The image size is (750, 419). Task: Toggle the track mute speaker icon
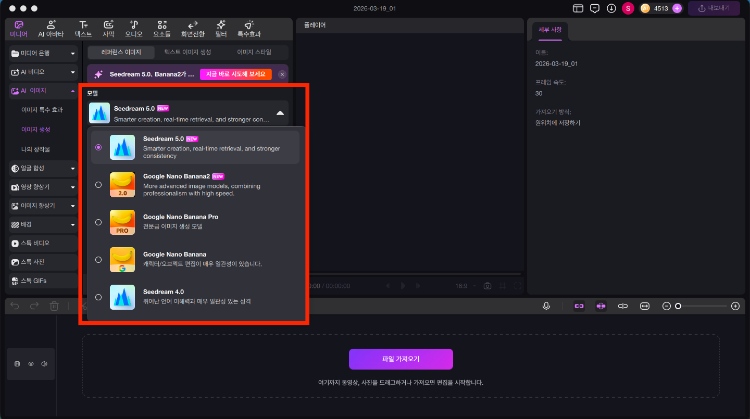click(x=44, y=364)
